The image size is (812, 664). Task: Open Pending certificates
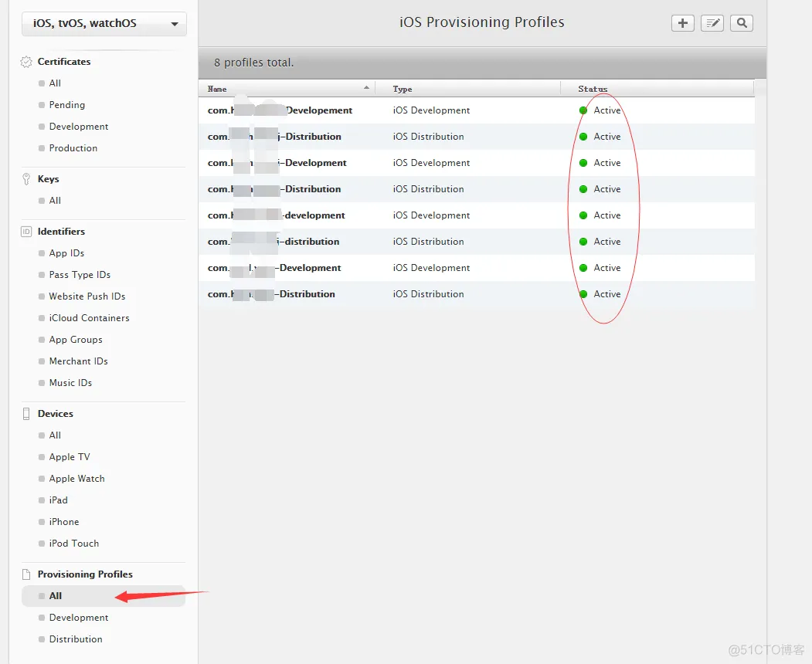tap(66, 105)
